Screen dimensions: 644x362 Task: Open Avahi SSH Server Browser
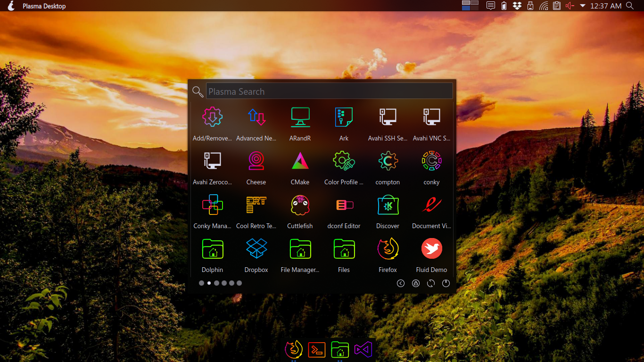click(388, 117)
